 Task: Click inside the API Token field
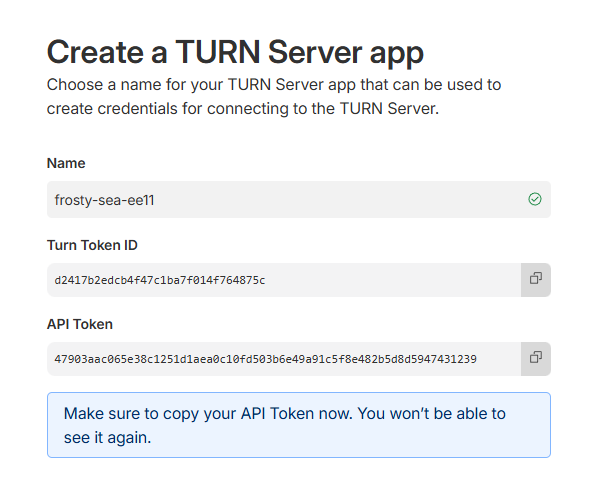coord(284,359)
